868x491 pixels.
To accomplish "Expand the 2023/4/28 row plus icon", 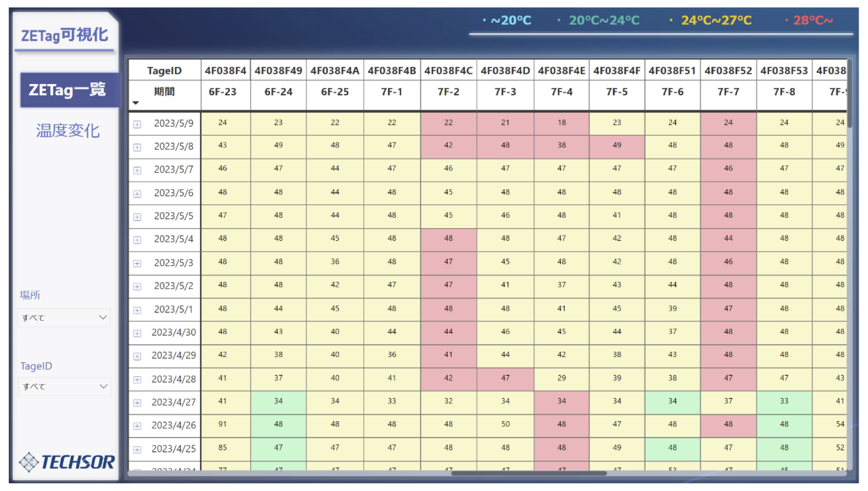I will click(137, 380).
